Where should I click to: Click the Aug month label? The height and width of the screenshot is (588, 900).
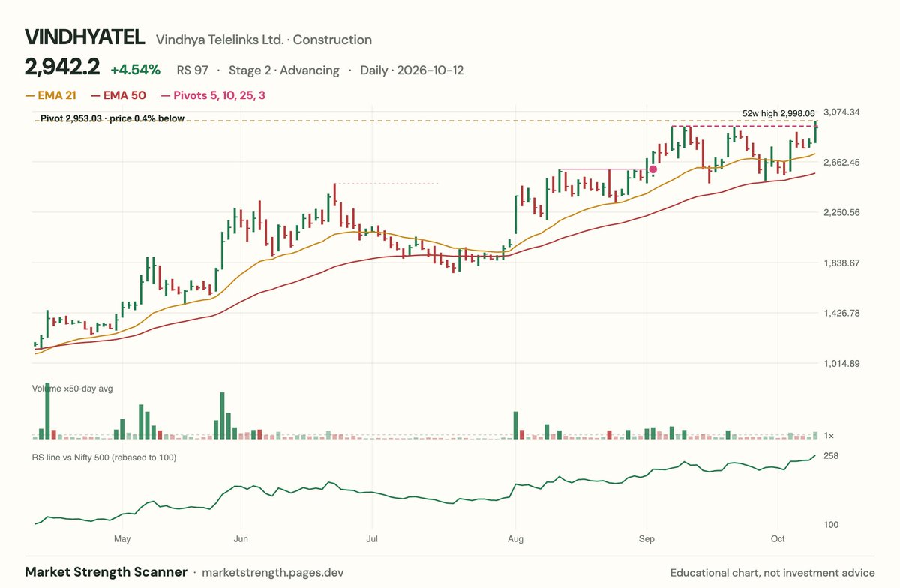[x=515, y=538]
